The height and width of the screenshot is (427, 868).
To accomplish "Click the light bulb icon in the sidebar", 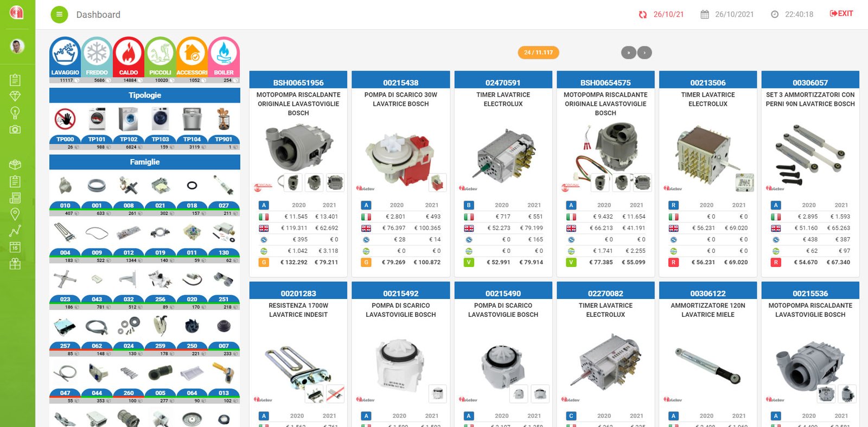I will 15,113.
